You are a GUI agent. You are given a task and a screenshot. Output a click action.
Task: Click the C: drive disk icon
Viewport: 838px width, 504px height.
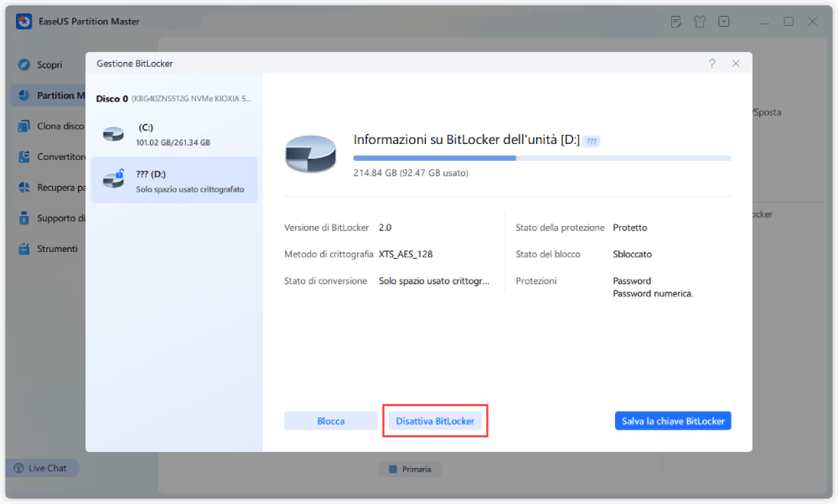pyautogui.click(x=113, y=133)
